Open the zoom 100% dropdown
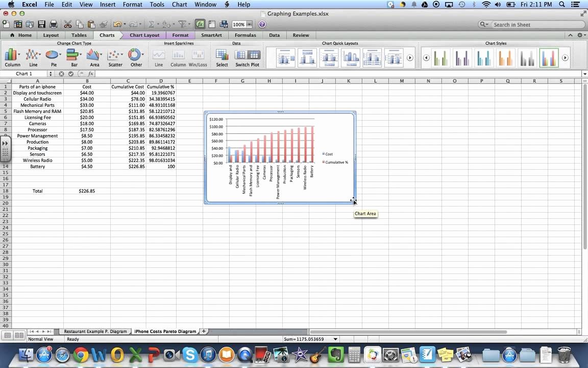Image resolution: width=588 pixels, height=368 pixels. click(250, 25)
